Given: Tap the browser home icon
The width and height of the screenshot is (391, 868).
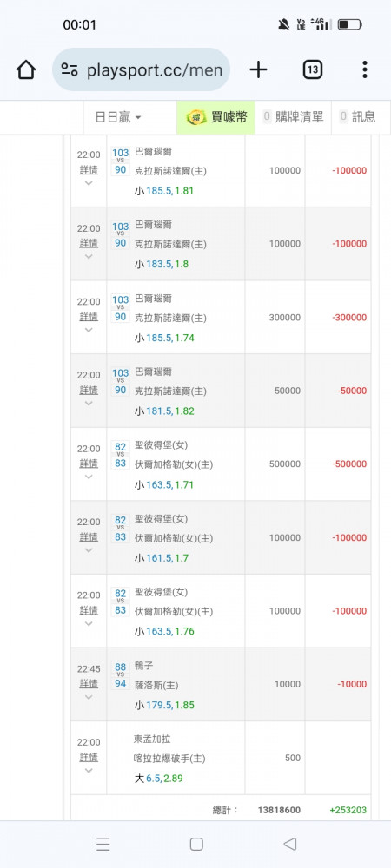Looking at the screenshot, I should (26, 69).
